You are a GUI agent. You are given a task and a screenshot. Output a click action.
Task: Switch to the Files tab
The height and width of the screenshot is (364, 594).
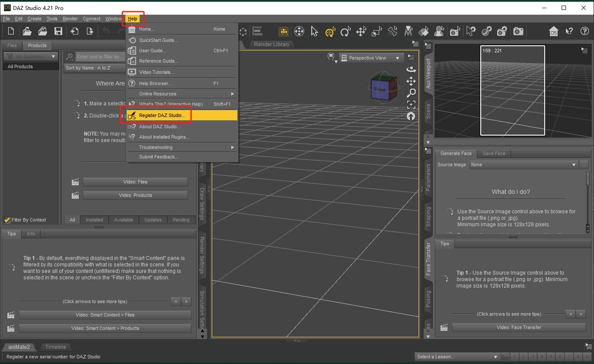[x=12, y=45]
